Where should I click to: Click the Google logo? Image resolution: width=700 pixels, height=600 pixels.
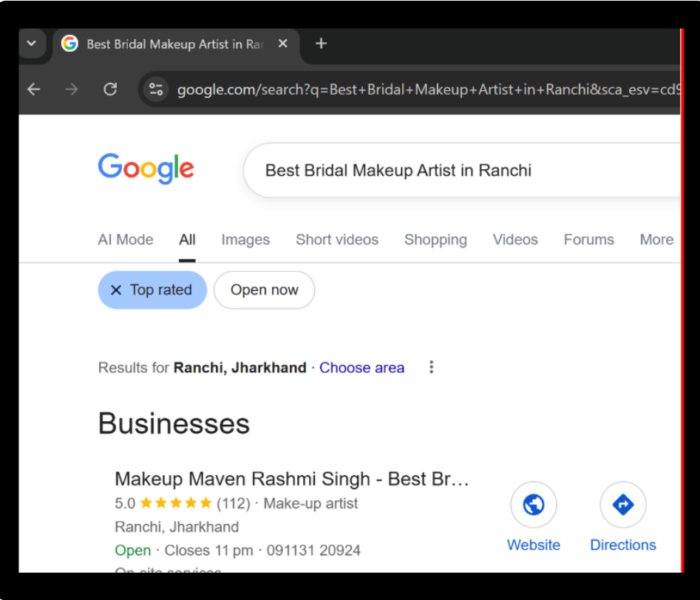[146, 169]
